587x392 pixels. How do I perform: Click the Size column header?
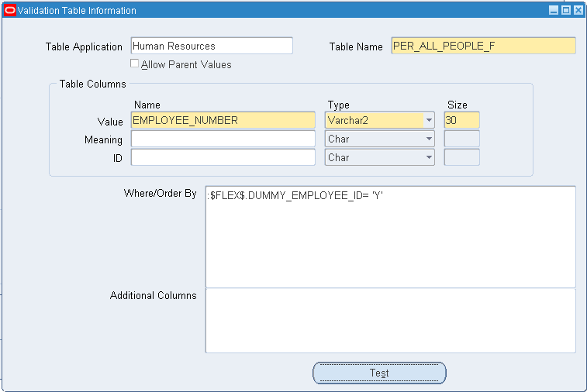pos(457,105)
